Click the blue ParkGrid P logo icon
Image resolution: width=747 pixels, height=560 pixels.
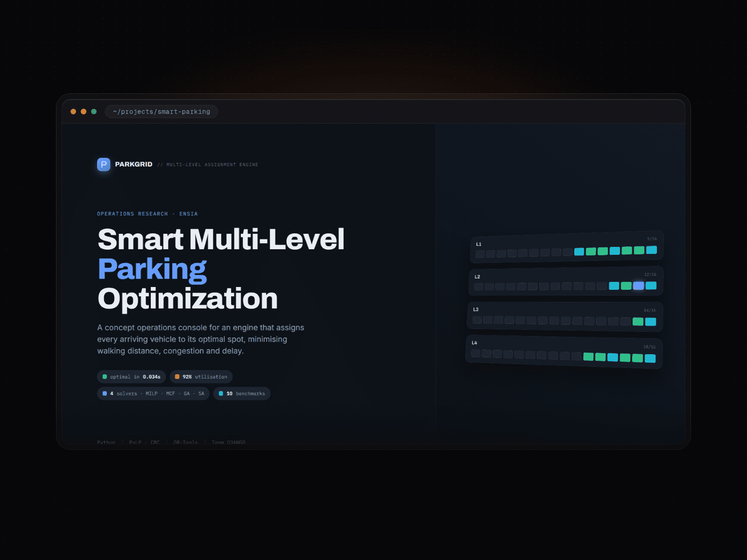tap(104, 164)
